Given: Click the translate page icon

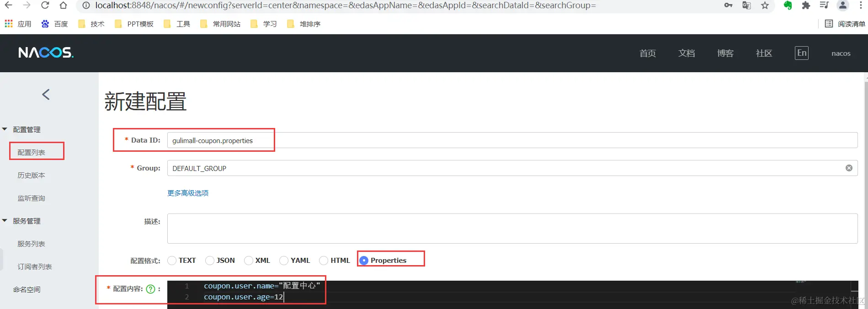Looking at the screenshot, I should 746,5.
